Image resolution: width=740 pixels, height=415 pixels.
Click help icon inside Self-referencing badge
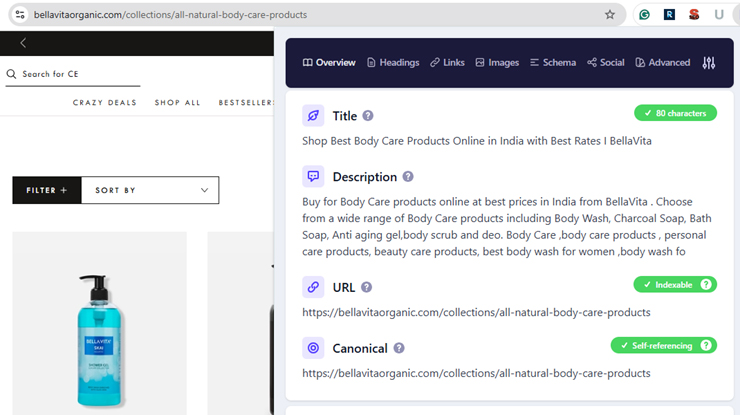coord(706,345)
